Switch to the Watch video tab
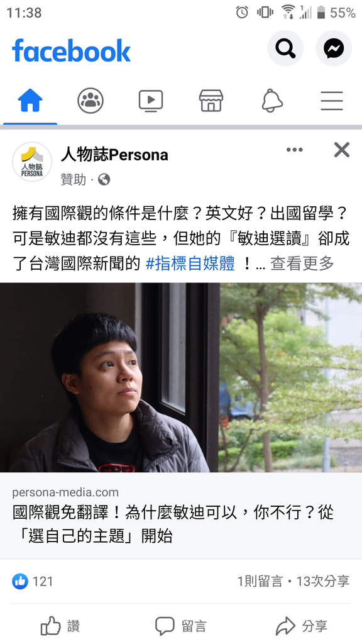The height and width of the screenshot is (644, 362). tap(151, 101)
